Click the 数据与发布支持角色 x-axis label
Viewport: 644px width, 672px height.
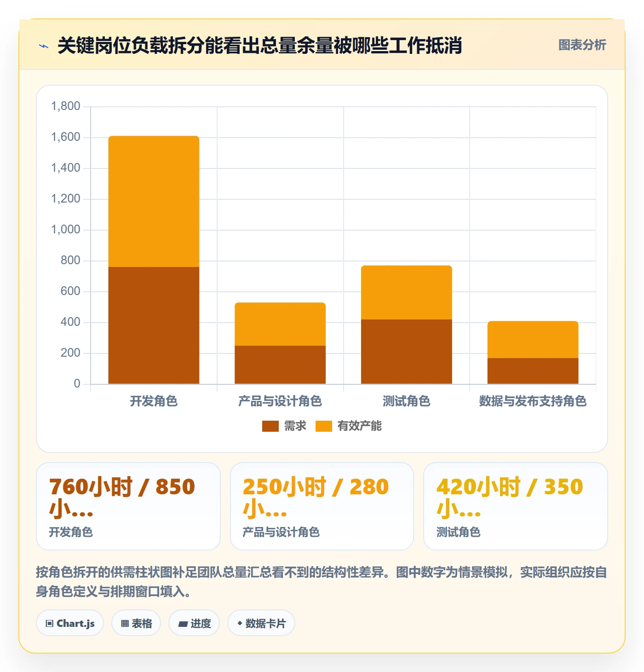[x=533, y=401]
